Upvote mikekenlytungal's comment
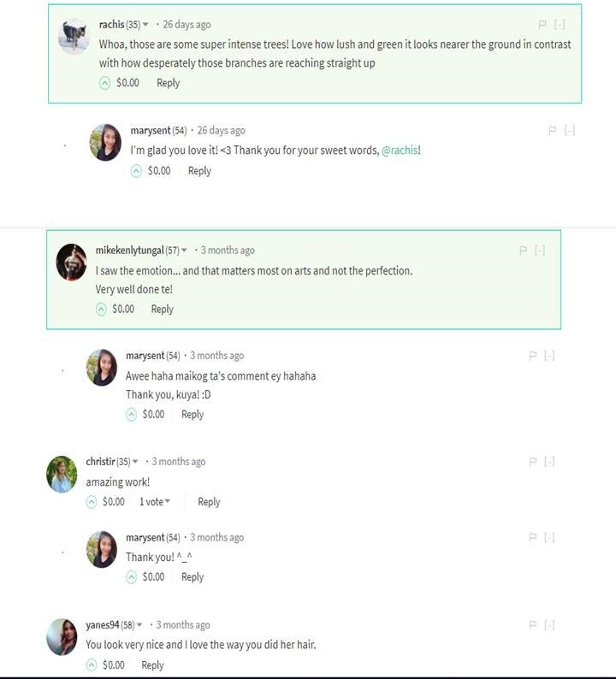 click(x=102, y=310)
